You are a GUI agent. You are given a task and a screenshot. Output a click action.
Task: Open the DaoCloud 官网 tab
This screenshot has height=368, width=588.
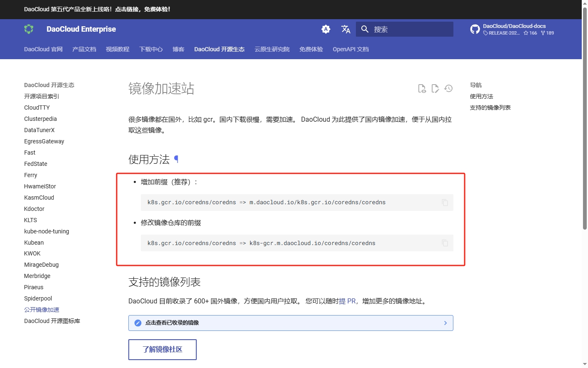(43, 49)
